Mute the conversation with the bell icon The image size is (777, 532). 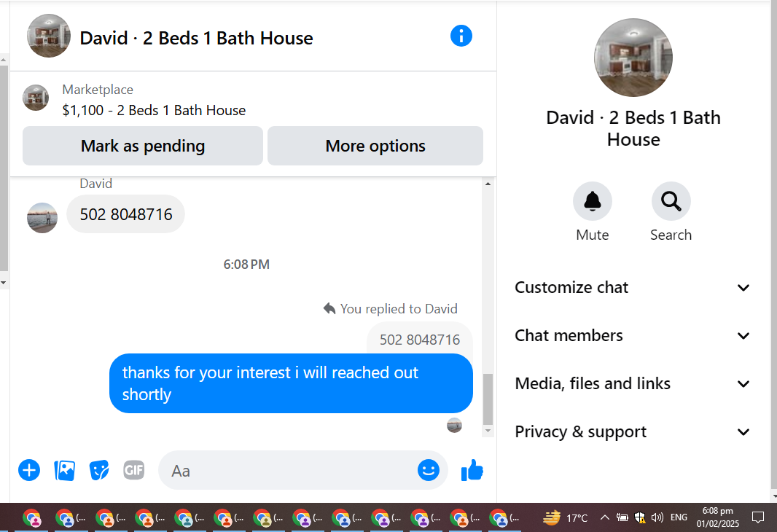pyautogui.click(x=592, y=201)
